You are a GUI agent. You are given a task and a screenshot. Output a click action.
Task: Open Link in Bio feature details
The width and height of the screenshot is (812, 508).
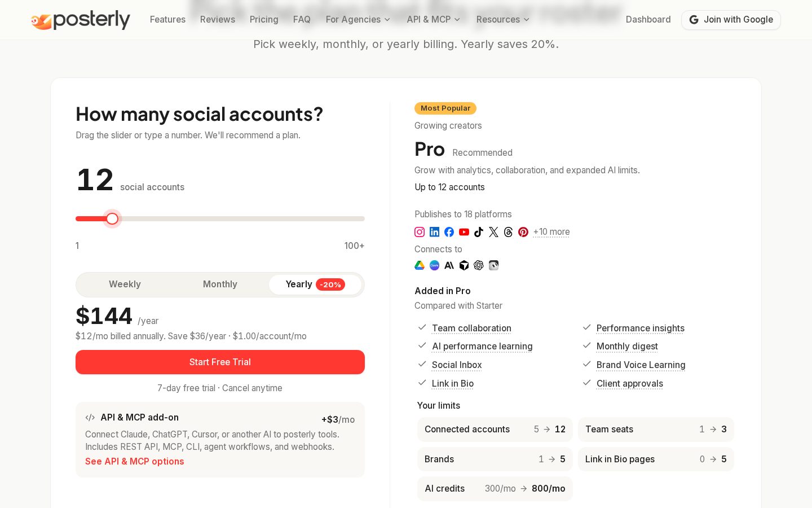coord(453,384)
